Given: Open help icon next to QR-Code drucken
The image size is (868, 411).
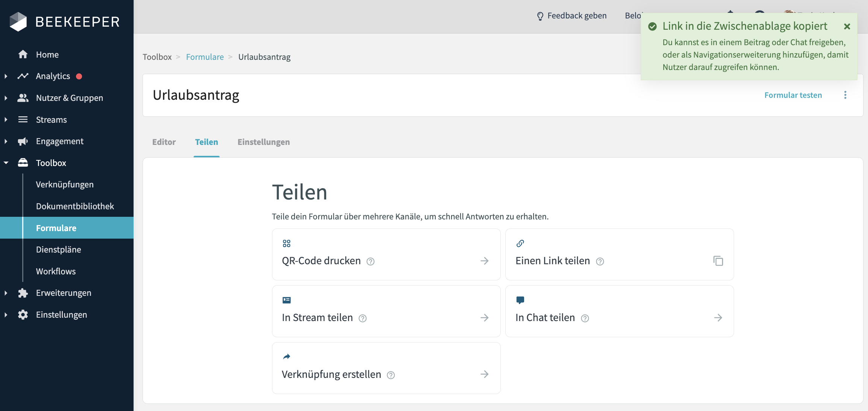Looking at the screenshot, I should pos(371,262).
